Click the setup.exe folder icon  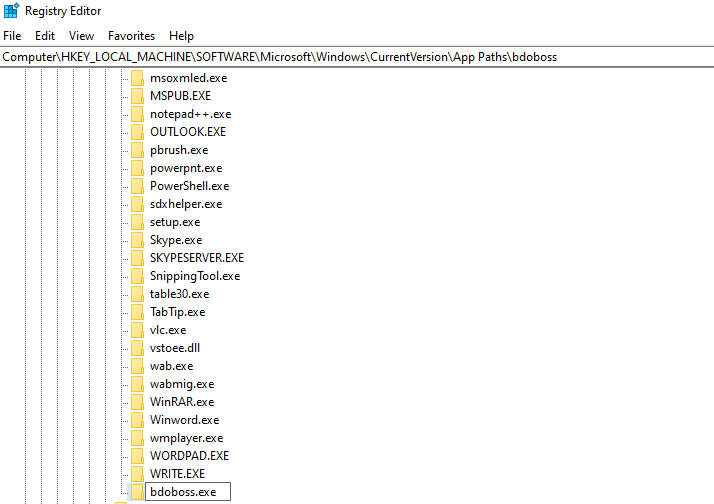137,222
